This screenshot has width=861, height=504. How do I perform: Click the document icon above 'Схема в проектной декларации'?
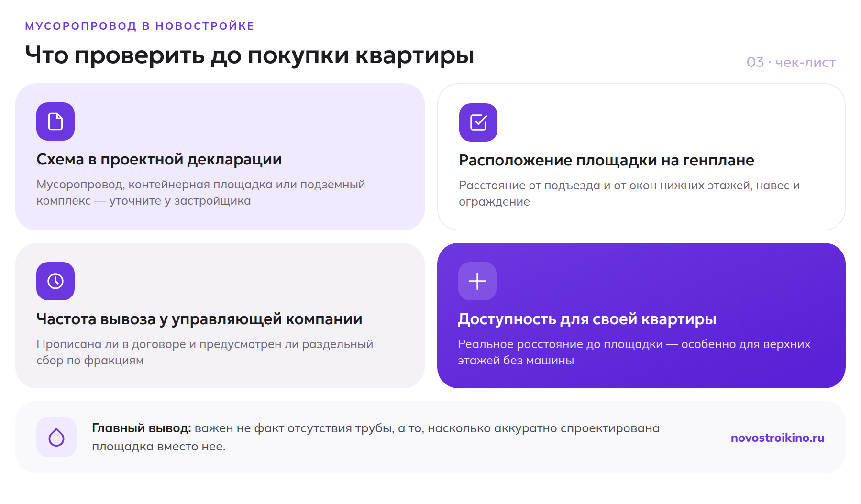click(55, 121)
